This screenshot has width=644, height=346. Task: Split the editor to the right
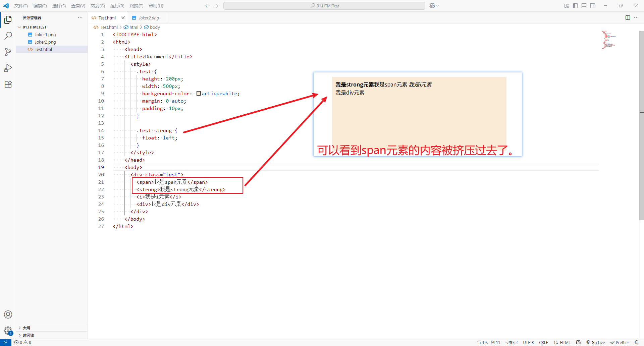[628, 17]
